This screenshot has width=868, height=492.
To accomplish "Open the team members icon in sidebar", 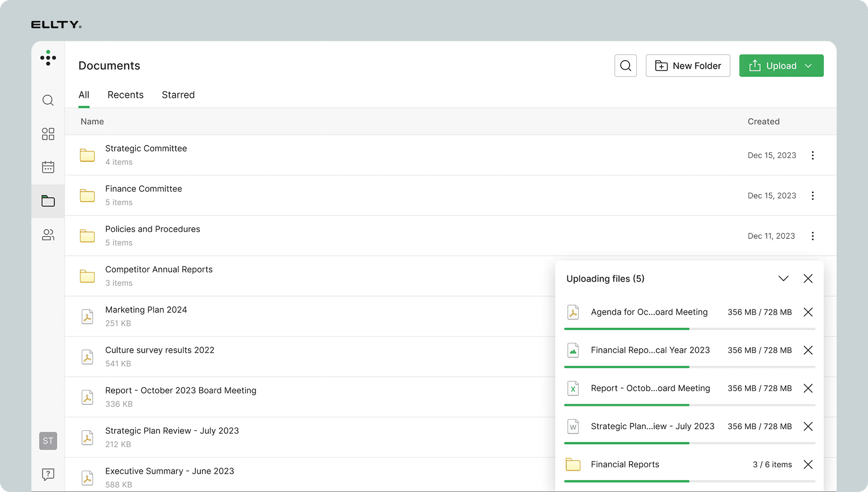I will 48,235.
